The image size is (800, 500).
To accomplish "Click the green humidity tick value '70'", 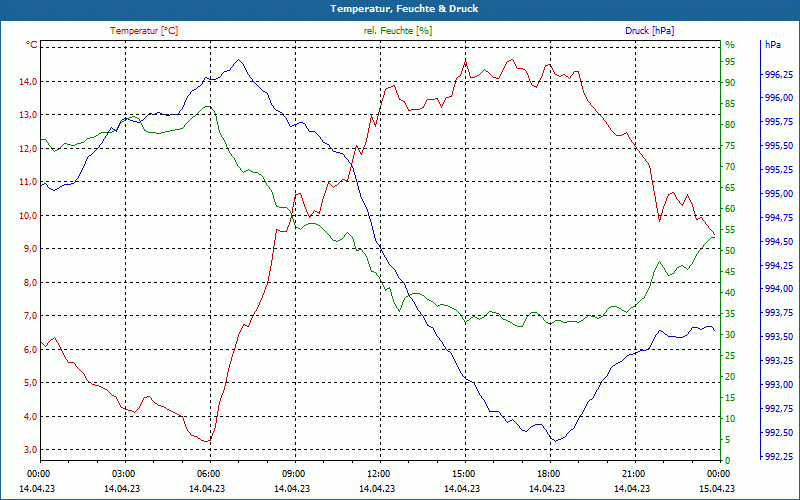I will click(730, 167).
